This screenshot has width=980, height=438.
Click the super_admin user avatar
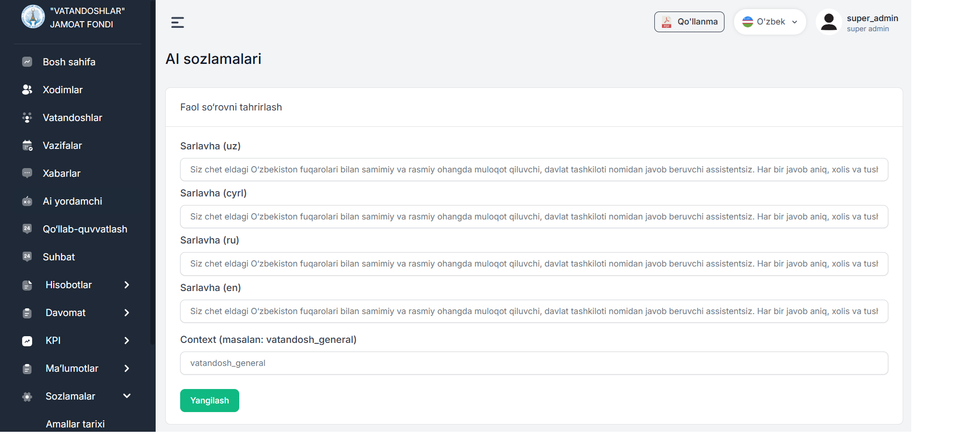pyautogui.click(x=829, y=22)
